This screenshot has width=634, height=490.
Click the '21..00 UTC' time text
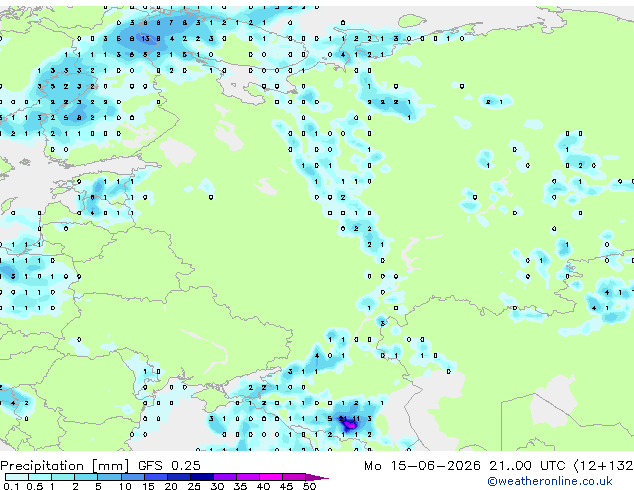pos(527,466)
